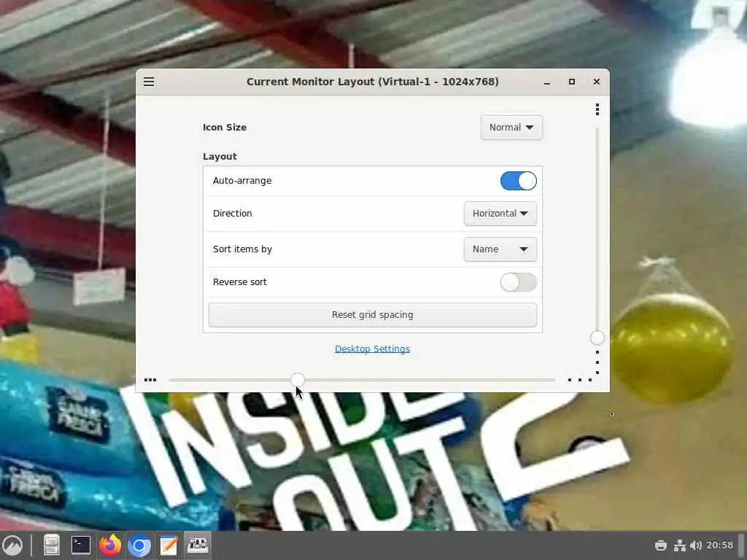Viewport: 747px width, 560px height.
Task: Launch Chromium browser from the taskbar
Action: 139,545
